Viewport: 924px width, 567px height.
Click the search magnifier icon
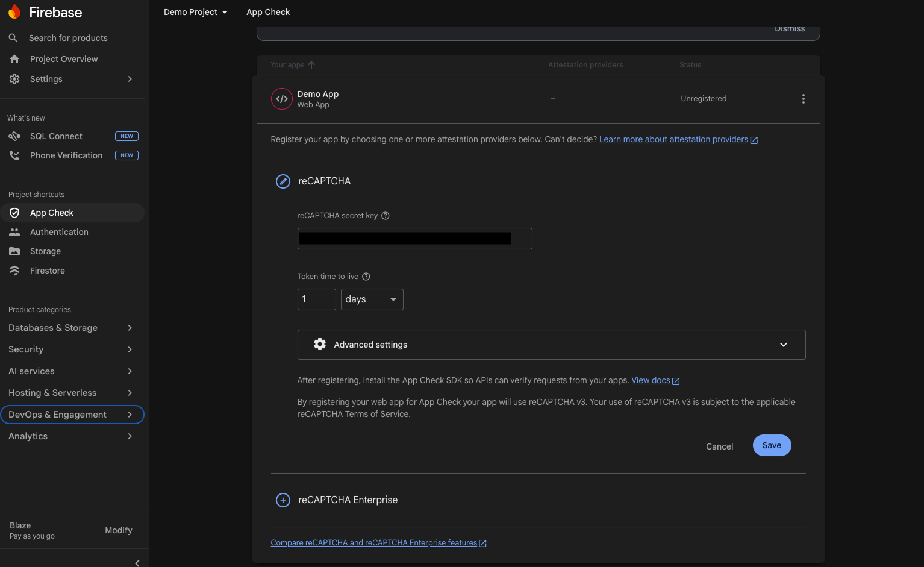(x=13, y=38)
